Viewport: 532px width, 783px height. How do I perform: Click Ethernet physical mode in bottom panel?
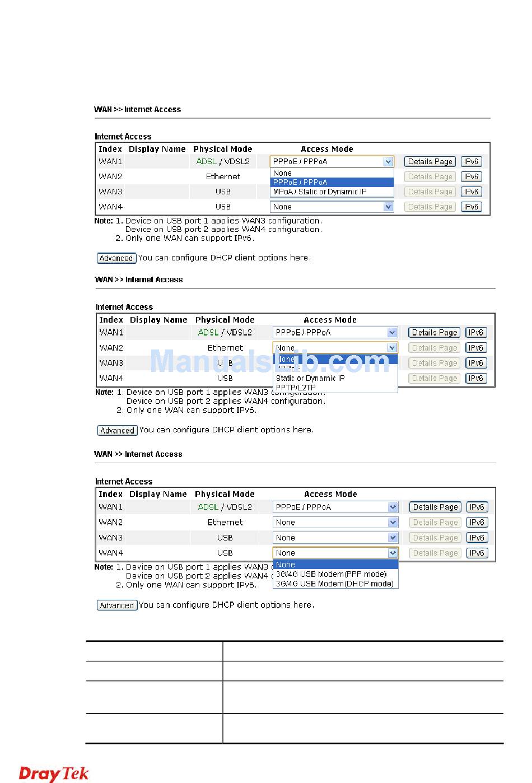[225, 523]
